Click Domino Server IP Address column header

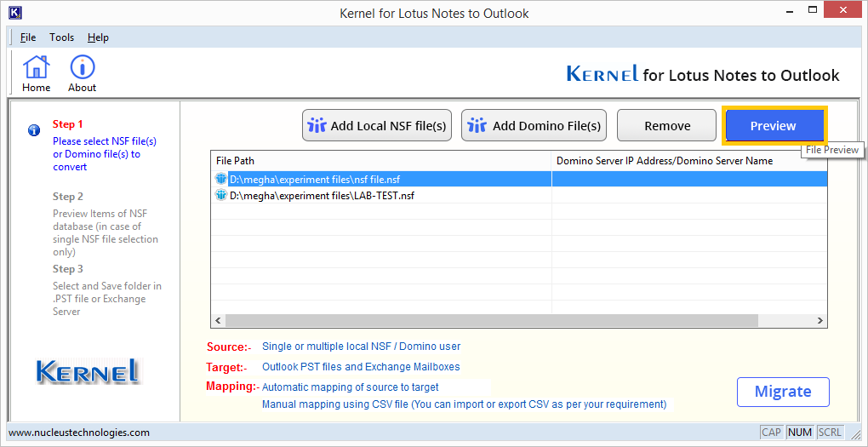[x=689, y=161]
